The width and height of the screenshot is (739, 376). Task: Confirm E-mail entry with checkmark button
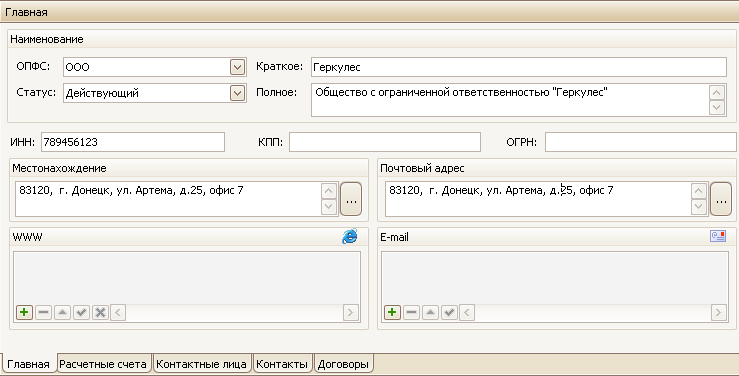point(449,312)
